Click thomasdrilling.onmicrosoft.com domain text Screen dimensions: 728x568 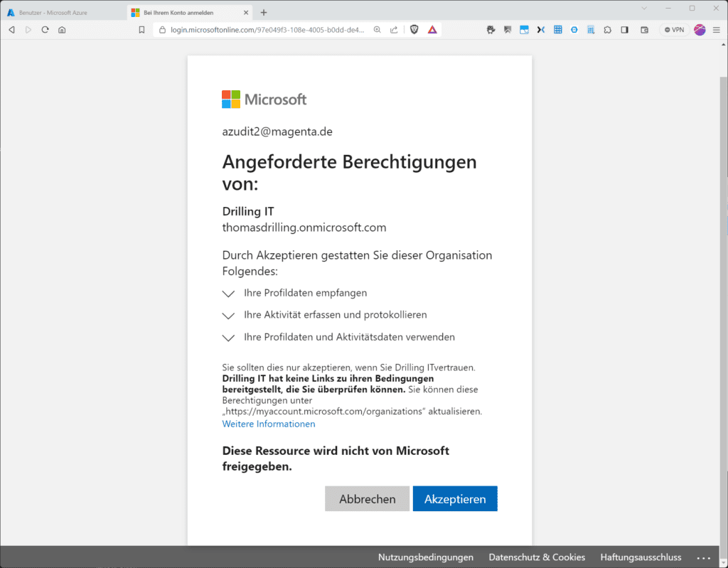304,227
